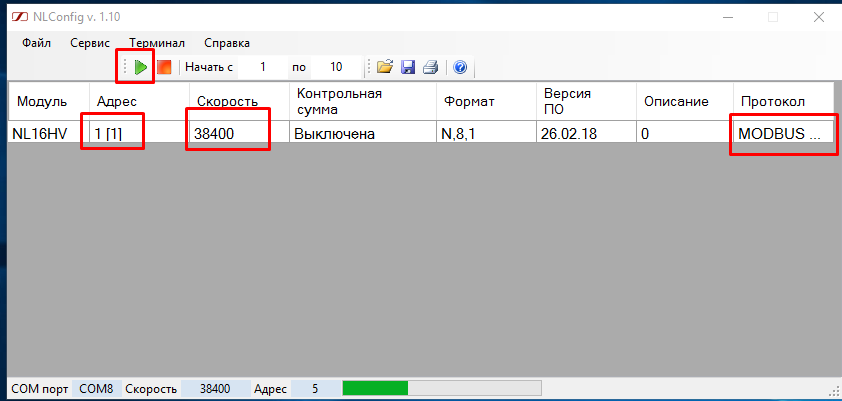Select the firmware version cell 26.02.18
Viewport: 842px width, 401px height.
(x=586, y=132)
